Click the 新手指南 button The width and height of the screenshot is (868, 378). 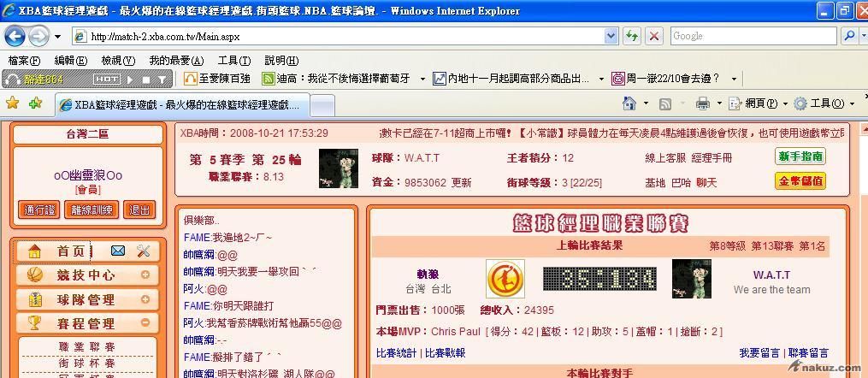point(800,157)
